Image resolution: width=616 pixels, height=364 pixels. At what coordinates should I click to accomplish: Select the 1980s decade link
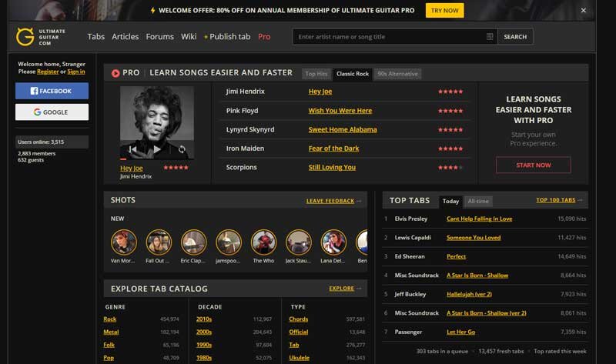pyautogui.click(x=204, y=358)
